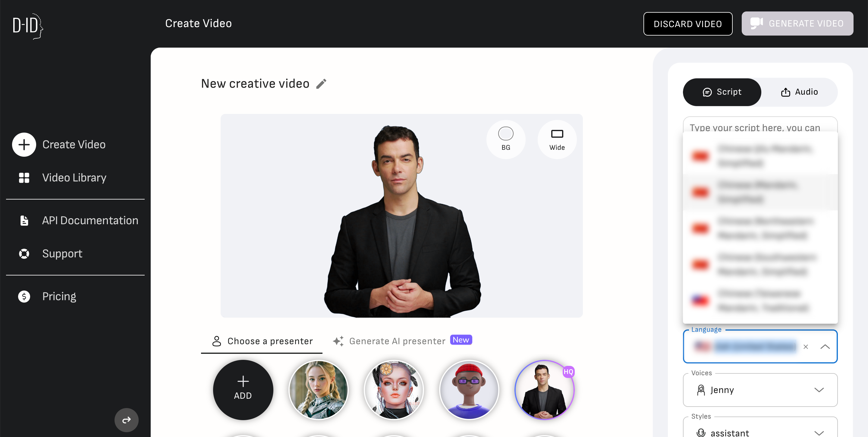Click the Support lifebuoy icon
Viewport: 868px width, 437px height.
point(24,254)
